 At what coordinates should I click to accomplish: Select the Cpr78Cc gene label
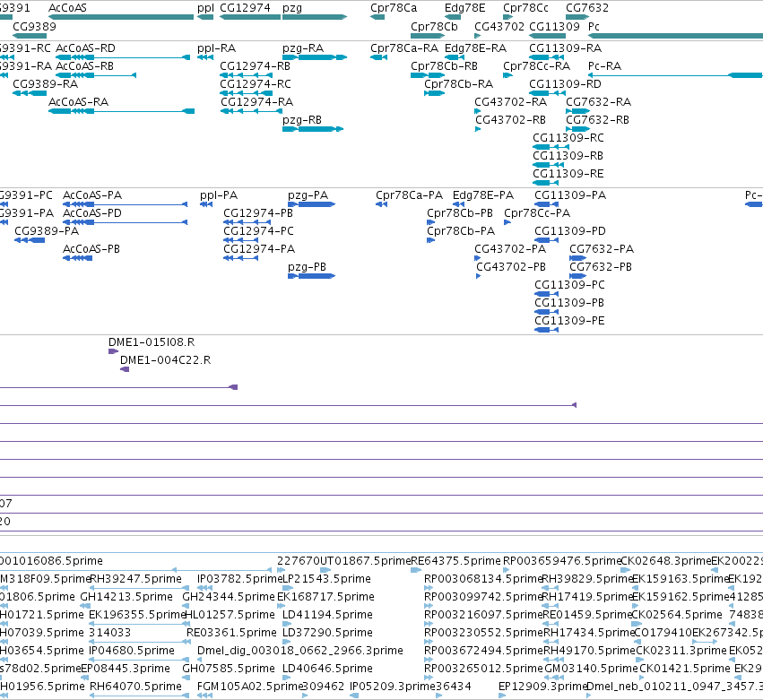pyautogui.click(x=525, y=8)
